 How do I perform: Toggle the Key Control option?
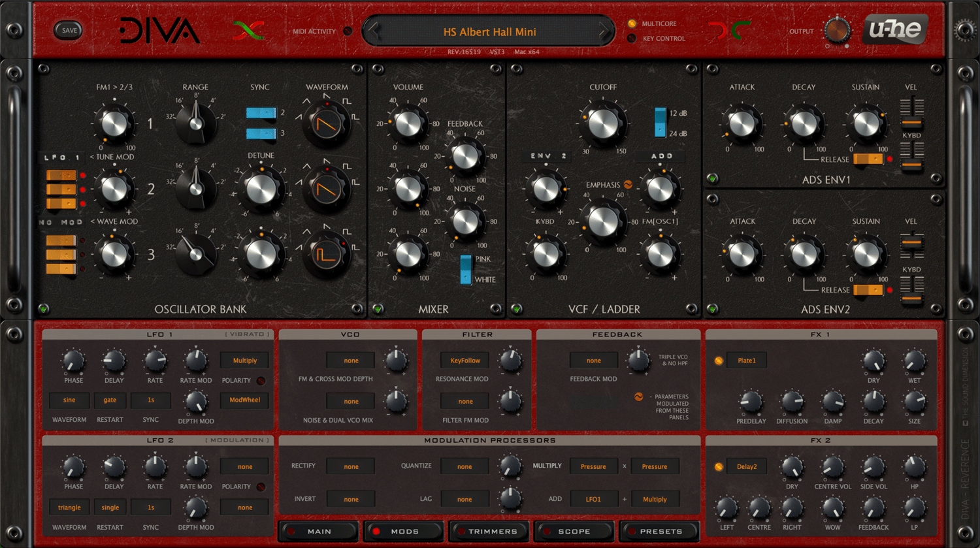632,39
